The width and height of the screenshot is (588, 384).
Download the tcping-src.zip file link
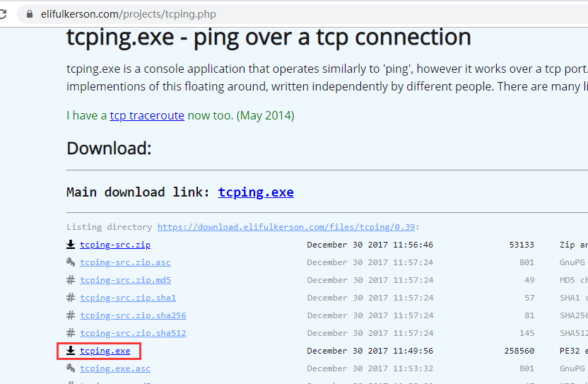(x=115, y=245)
